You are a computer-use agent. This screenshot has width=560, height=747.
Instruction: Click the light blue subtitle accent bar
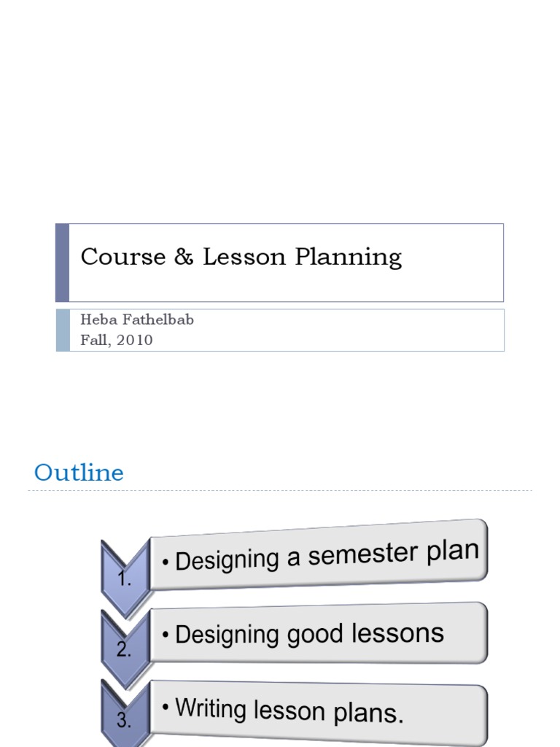click(63, 330)
